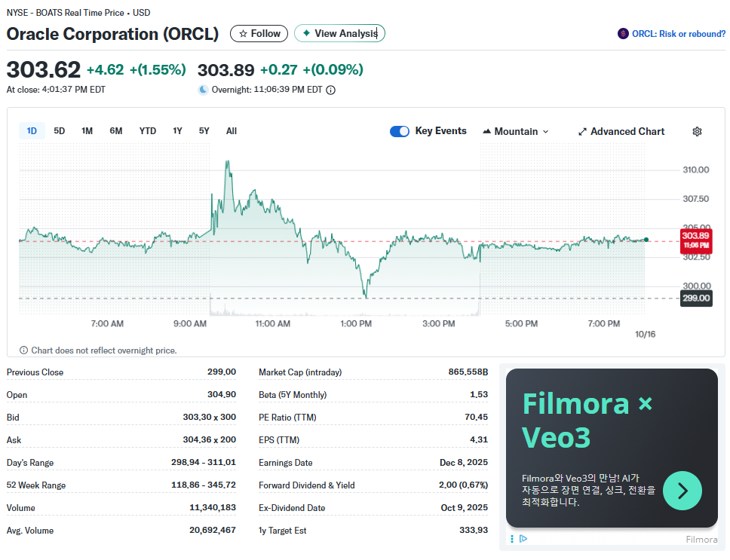The height and width of the screenshot is (560, 730).
Task: Toggle Key Events switch off
Action: tap(400, 132)
